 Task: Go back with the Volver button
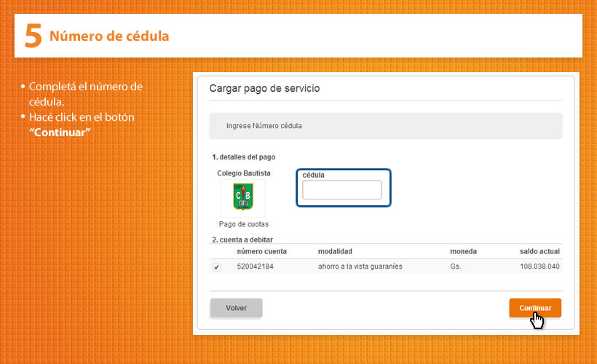point(236,308)
